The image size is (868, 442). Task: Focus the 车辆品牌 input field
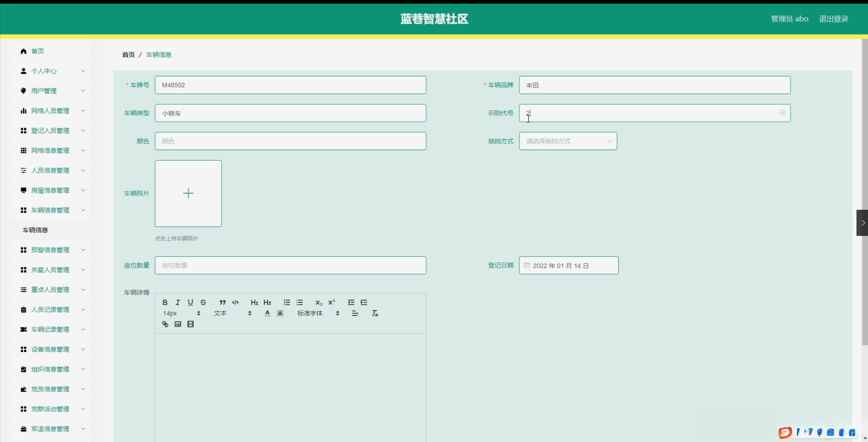click(x=655, y=85)
